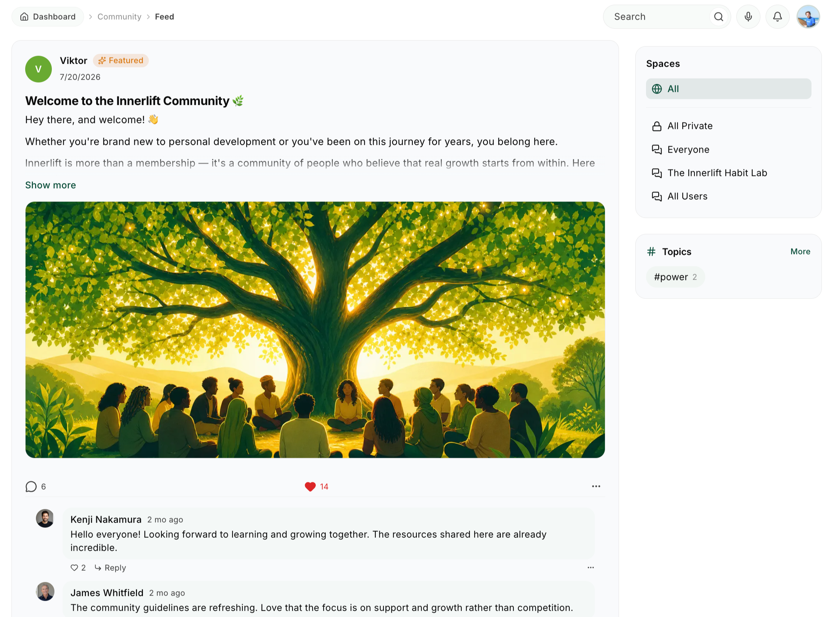Screen dimensions: 840x617
Task: Click the hash icon beside Topics
Action: click(651, 251)
